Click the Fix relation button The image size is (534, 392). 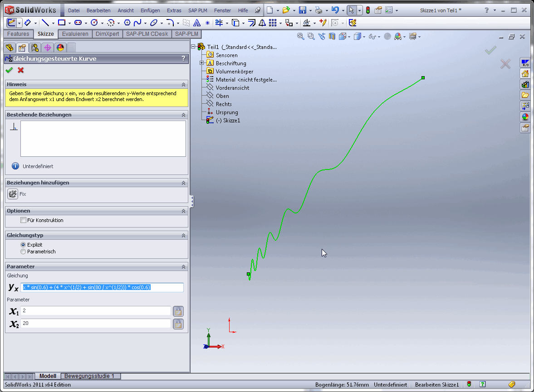click(13, 194)
